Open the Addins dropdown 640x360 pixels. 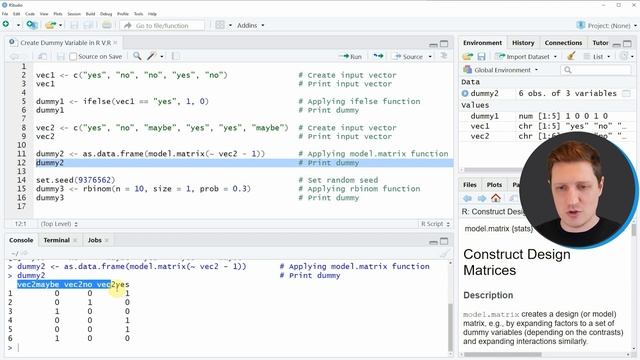(250, 25)
